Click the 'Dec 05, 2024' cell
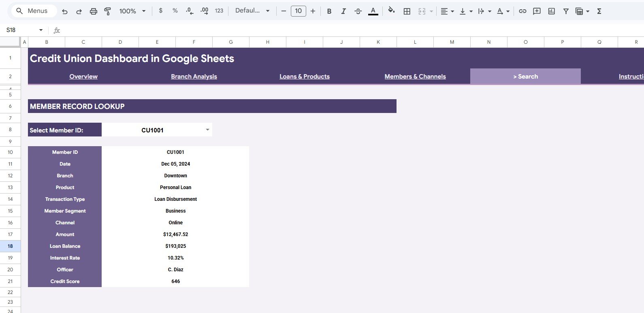Viewport: 644px width, 313px height. click(175, 164)
